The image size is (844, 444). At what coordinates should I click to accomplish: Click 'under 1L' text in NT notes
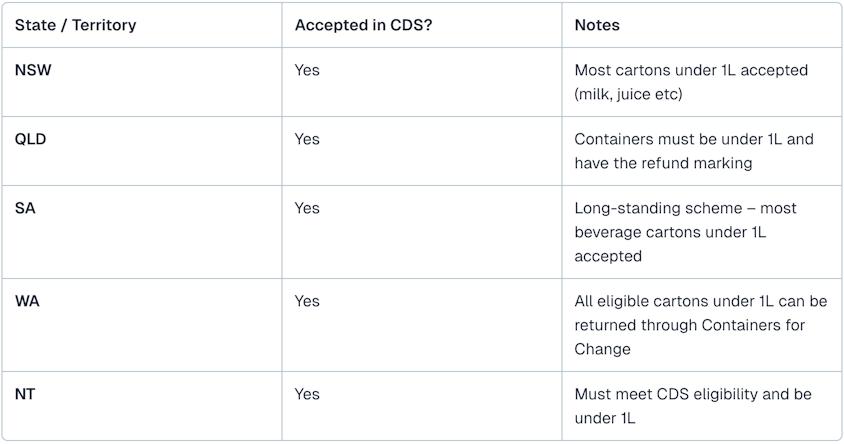(x=605, y=418)
